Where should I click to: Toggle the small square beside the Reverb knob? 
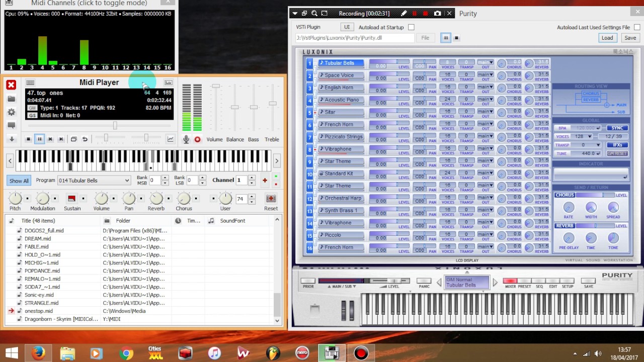pos(169,199)
